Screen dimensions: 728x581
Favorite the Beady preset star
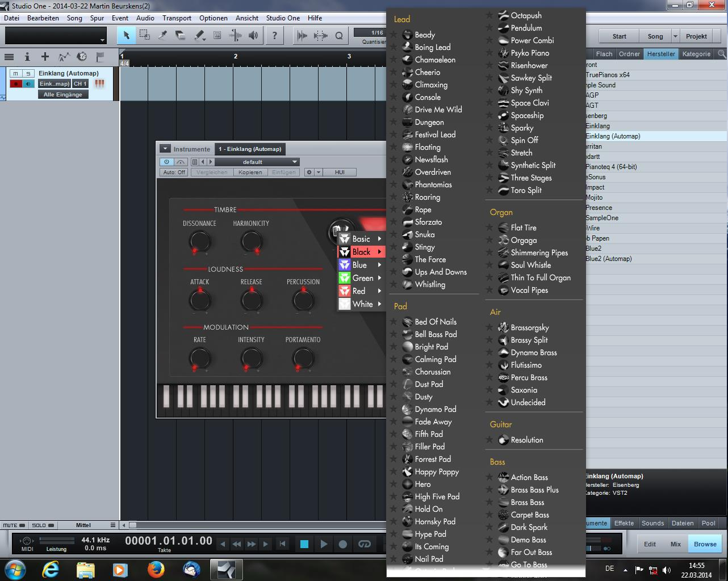click(394, 35)
